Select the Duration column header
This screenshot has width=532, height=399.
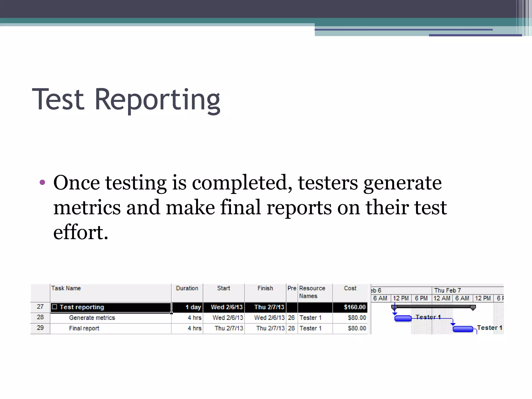point(187,293)
